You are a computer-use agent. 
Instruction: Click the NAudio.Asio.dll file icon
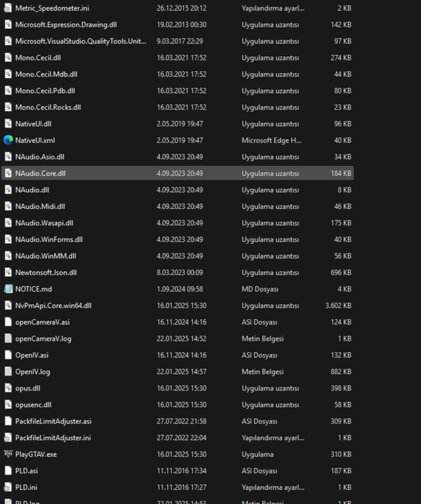tap(8, 157)
